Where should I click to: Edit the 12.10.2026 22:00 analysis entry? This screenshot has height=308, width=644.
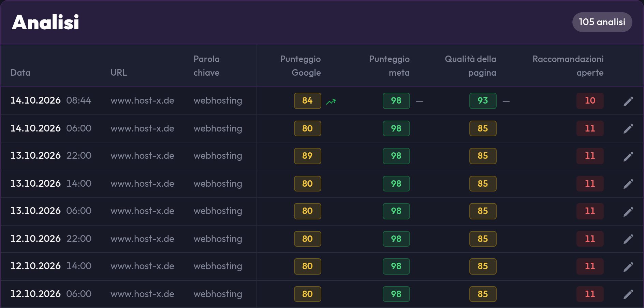[x=628, y=239]
